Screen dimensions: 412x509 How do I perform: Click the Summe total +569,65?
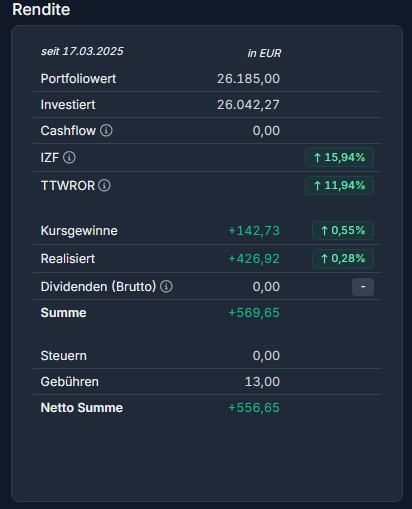(x=254, y=313)
